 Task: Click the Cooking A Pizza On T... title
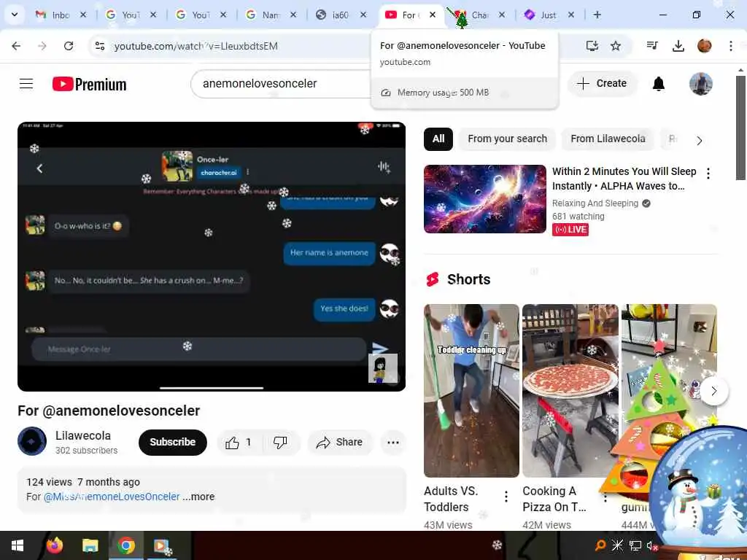[x=554, y=499]
